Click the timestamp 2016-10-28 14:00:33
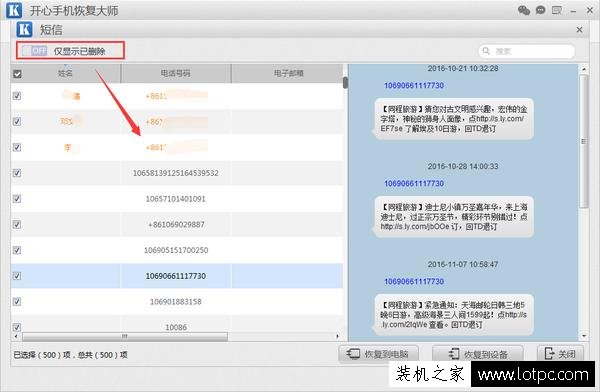The height and width of the screenshot is (392, 600). click(x=463, y=166)
